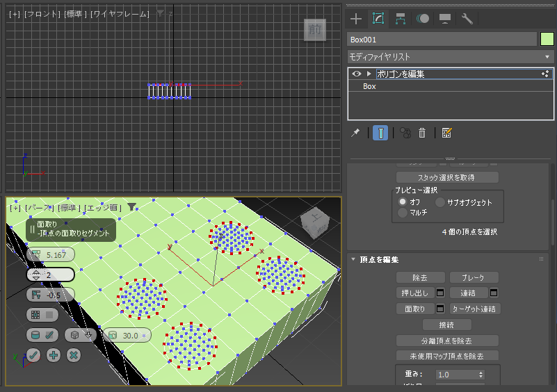Viewport: 557px width, 392px height.
Task: Open the Create command panel tab
Action: coord(356,19)
